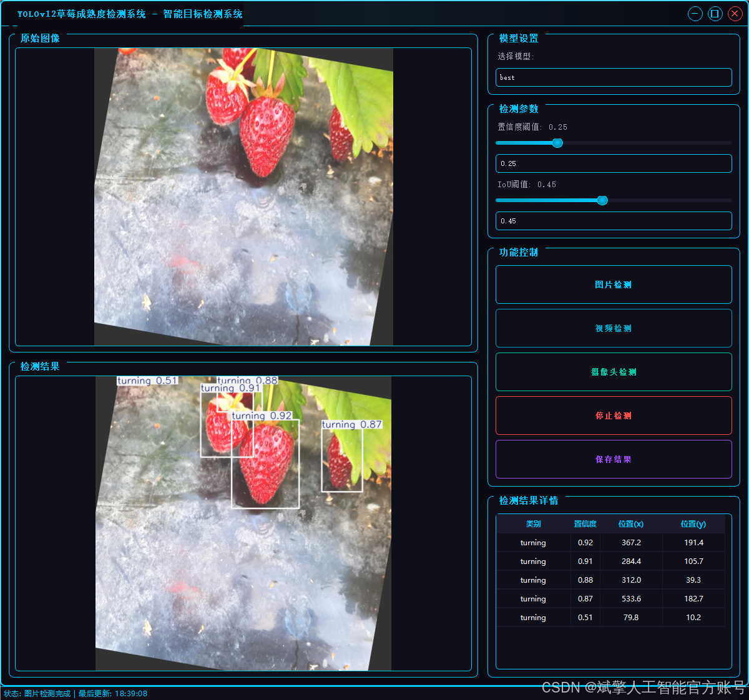The image size is (749, 700).
Task: Click the turning 0.91 detection label
Action: [230, 388]
